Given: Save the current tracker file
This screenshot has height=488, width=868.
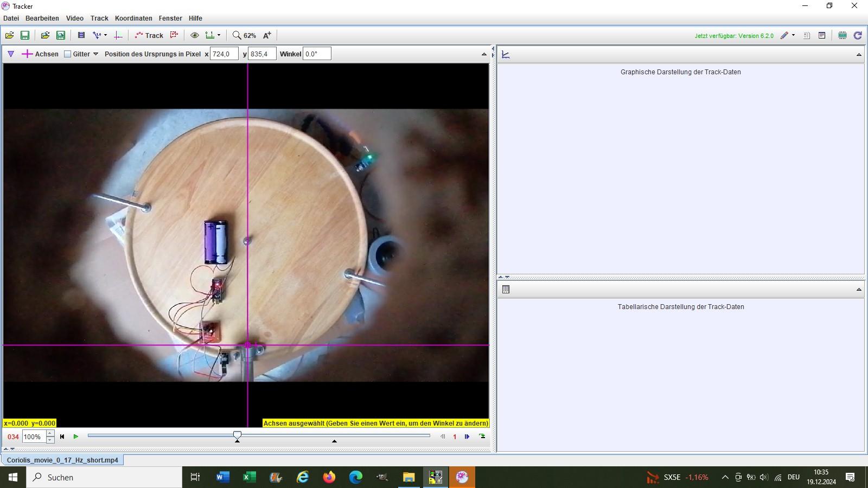Looking at the screenshot, I should click(25, 35).
